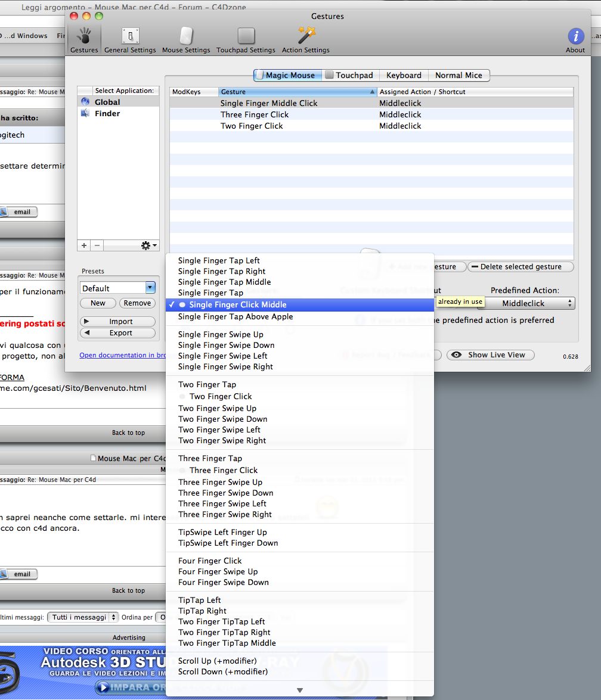Open Mouse Settings with the mouse icon
Image resolution: width=601 pixels, height=700 pixels.
186,40
